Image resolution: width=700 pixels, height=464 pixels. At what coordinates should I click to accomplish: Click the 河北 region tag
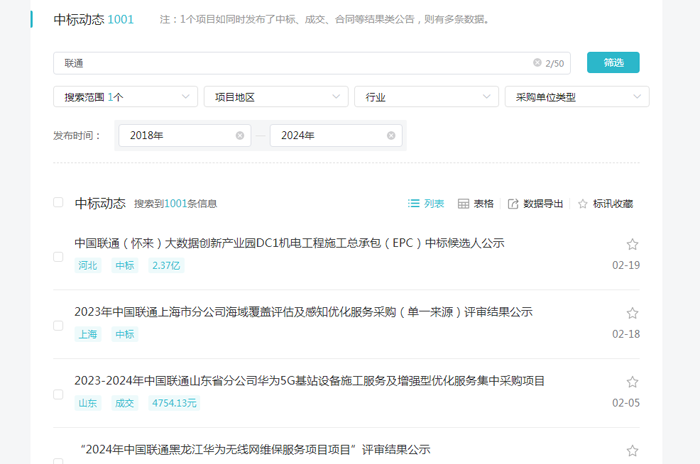tap(88, 265)
